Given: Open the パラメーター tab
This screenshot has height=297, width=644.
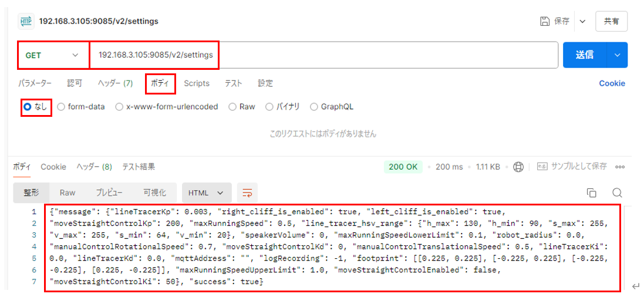Looking at the screenshot, I should click(35, 83).
